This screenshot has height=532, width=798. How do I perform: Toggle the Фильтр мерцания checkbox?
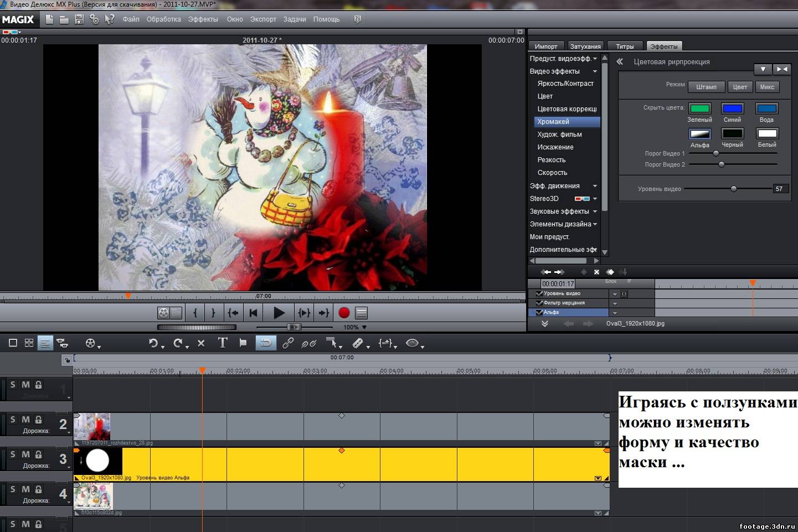(x=539, y=303)
